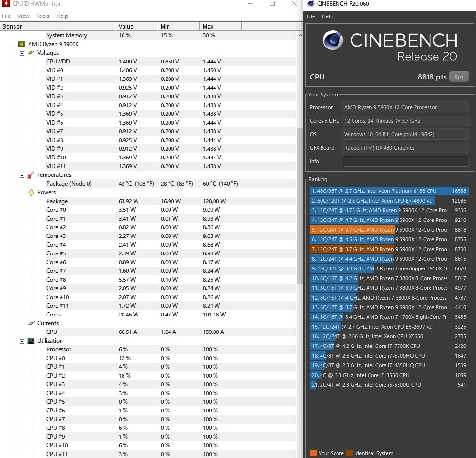
Task: Click the Processor field in Your System
Action: [x=405, y=107]
